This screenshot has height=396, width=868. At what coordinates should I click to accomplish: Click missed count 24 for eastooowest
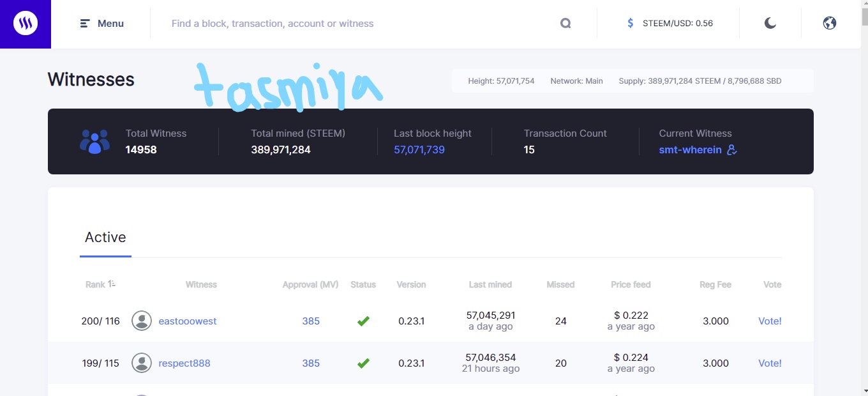click(561, 321)
